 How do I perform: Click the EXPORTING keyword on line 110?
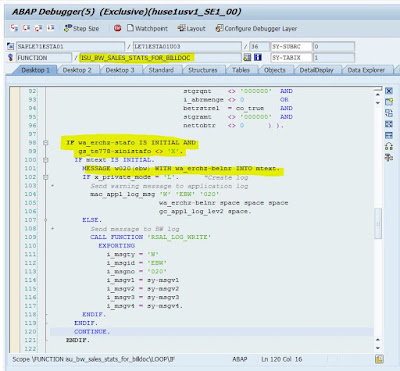tap(116, 246)
